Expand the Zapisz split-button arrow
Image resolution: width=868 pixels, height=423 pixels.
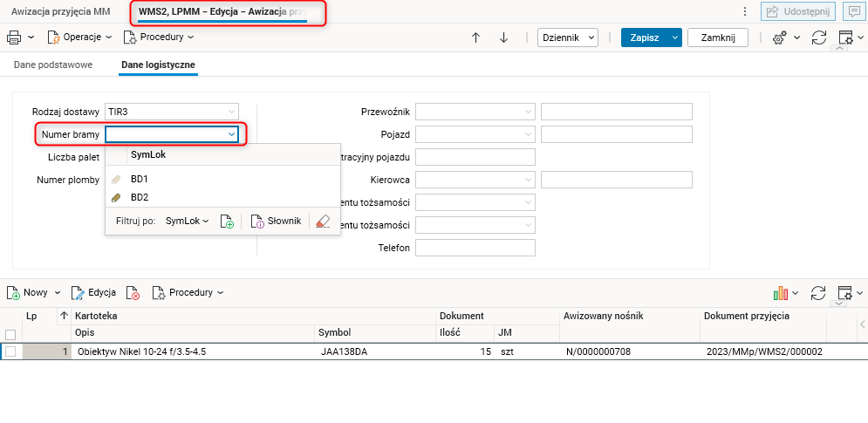[x=674, y=38]
